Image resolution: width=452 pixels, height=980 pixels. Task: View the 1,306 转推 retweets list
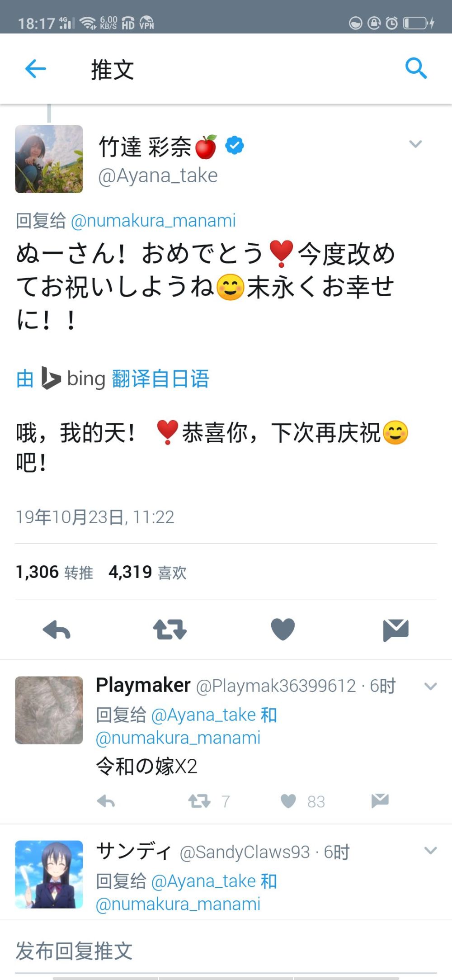pyautogui.click(x=54, y=572)
